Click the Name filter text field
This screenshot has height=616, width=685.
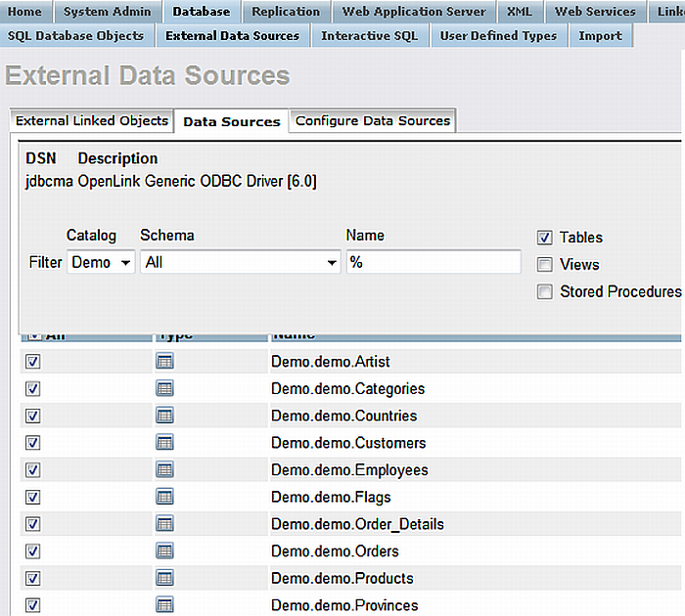pyautogui.click(x=434, y=263)
